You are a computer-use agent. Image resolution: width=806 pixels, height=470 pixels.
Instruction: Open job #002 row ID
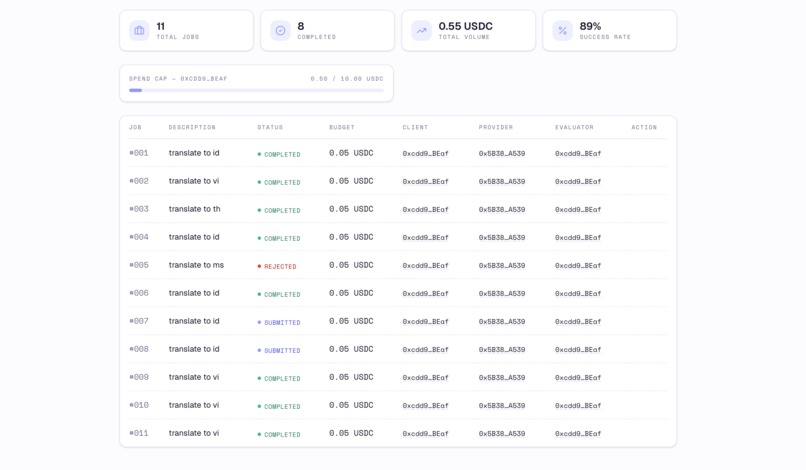coord(139,181)
